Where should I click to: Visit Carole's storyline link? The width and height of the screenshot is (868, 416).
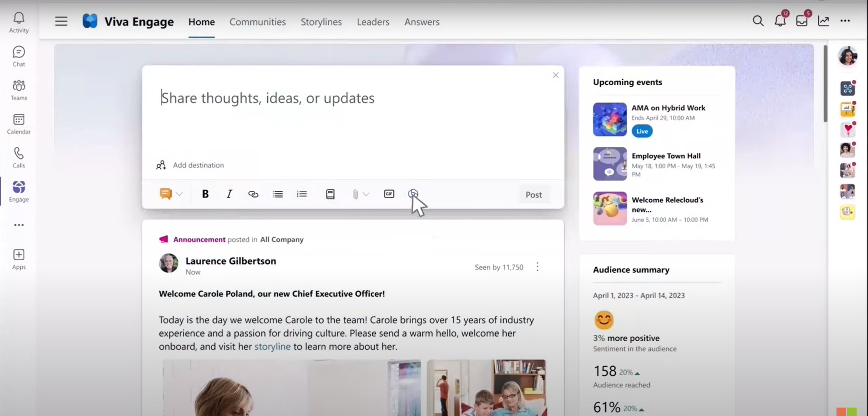272,346
